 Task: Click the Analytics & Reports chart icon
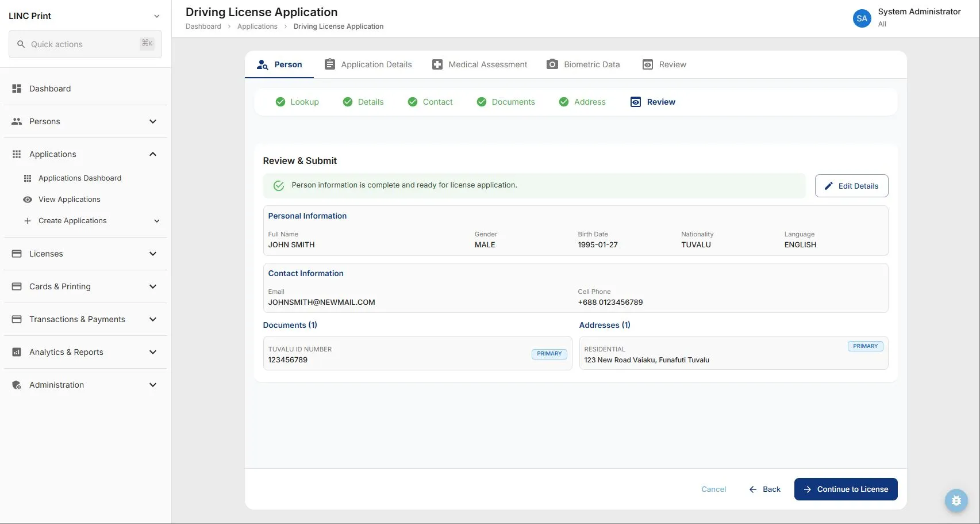click(x=17, y=352)
